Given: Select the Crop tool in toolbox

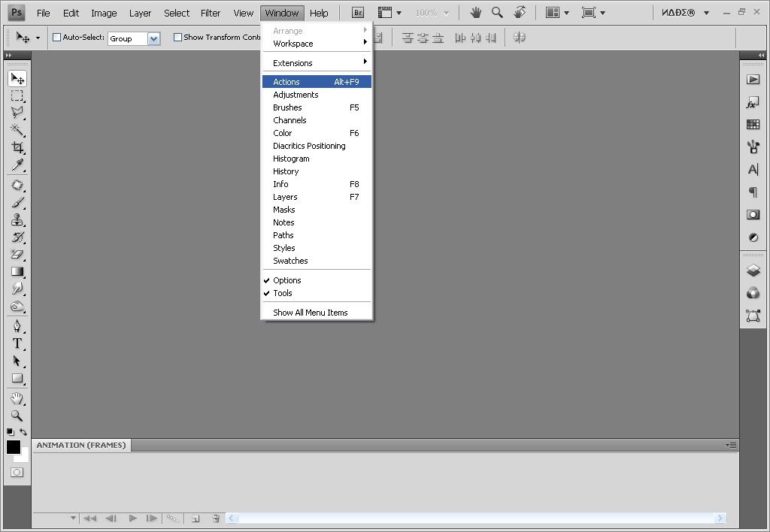Looking at the screenshot, I should tap(17, 147).
